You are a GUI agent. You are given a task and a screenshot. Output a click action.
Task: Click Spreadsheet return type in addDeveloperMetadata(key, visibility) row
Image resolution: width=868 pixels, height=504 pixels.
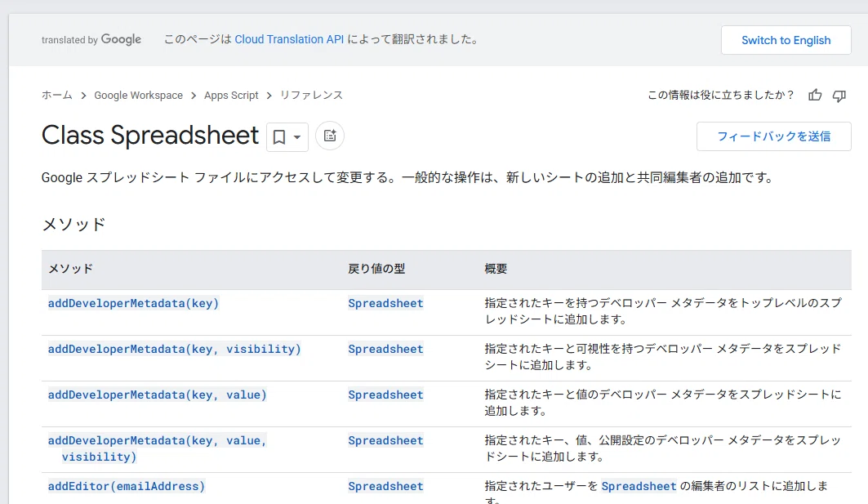pyautogui.click(x=386, y=349)
